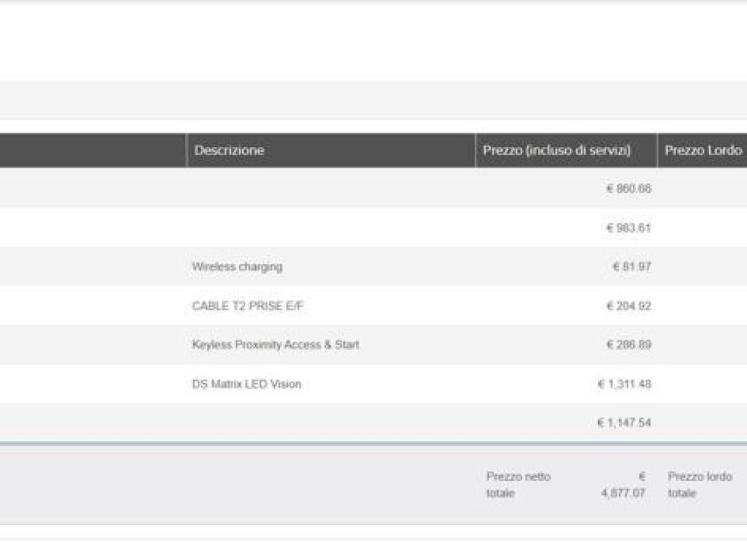Click empty description cell beside € 1,147.54
Viewport: 747px width, 560px height.
point(330,423)
